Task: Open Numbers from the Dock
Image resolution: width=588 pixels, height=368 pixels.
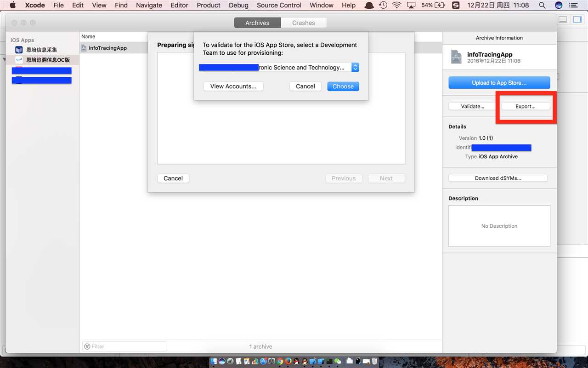Action: 255,361
